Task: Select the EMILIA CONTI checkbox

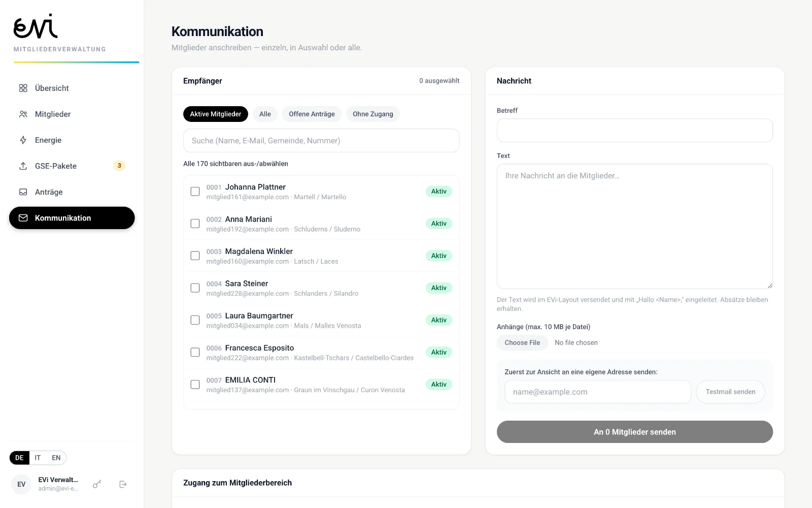Action: pyautogui.click(x=195, y=385)
